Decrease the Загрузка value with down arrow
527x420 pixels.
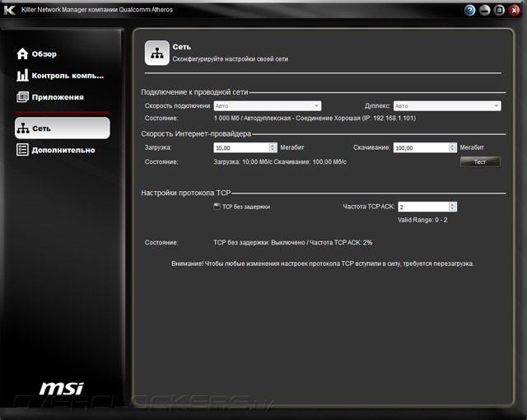[273, 150]
